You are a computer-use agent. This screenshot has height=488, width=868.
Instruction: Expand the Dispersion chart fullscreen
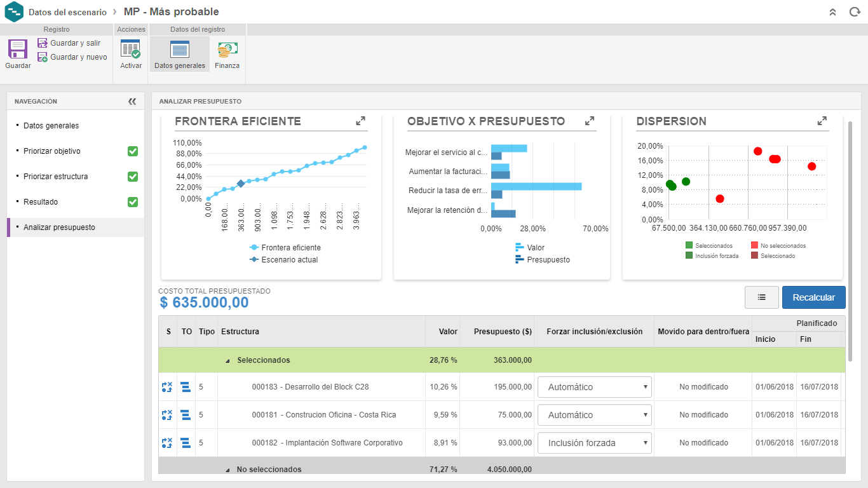point(822,121)
